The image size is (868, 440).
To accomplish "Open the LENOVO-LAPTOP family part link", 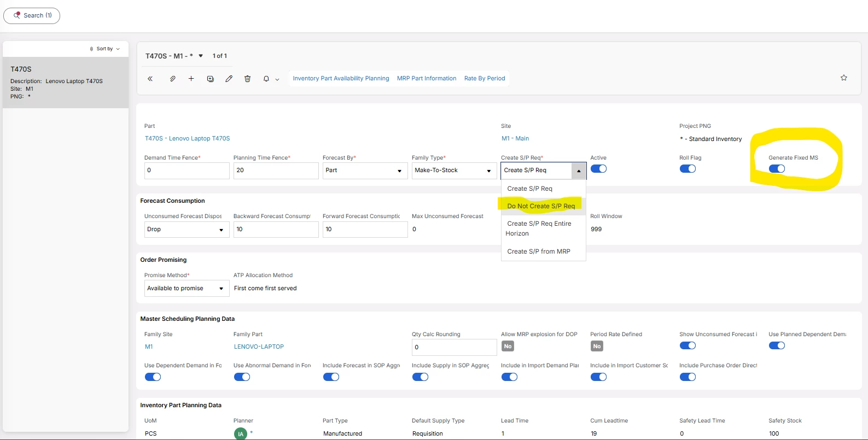I will 259,347.
